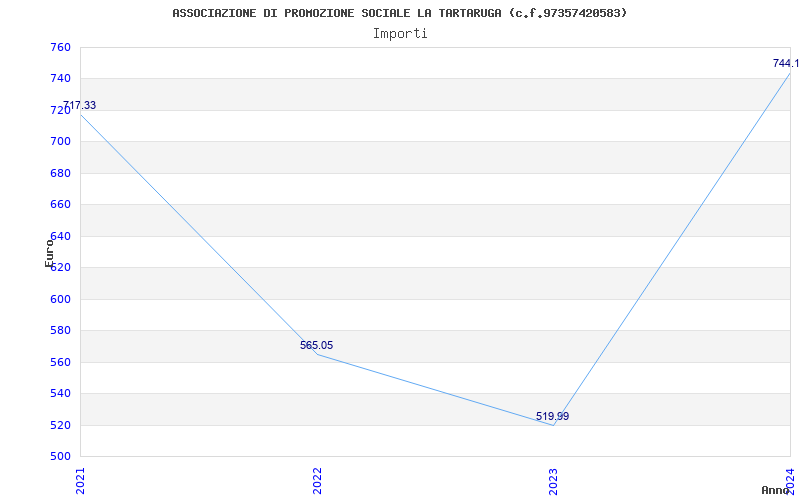800x500 pixels.
Task: Click the 744.1 data label
Action: 786,63
